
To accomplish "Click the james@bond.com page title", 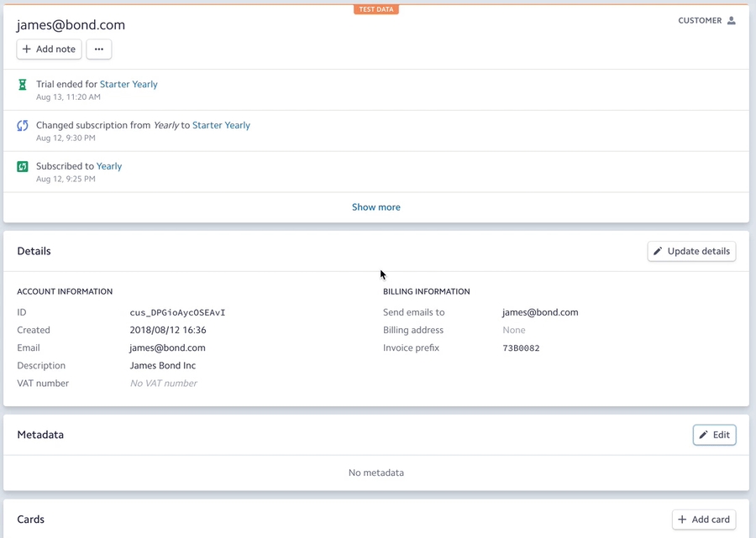I will (71, 25).
